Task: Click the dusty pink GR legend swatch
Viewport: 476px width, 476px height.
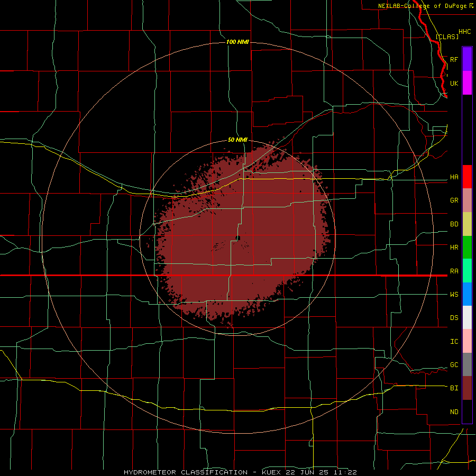Action: pos(467,200)
